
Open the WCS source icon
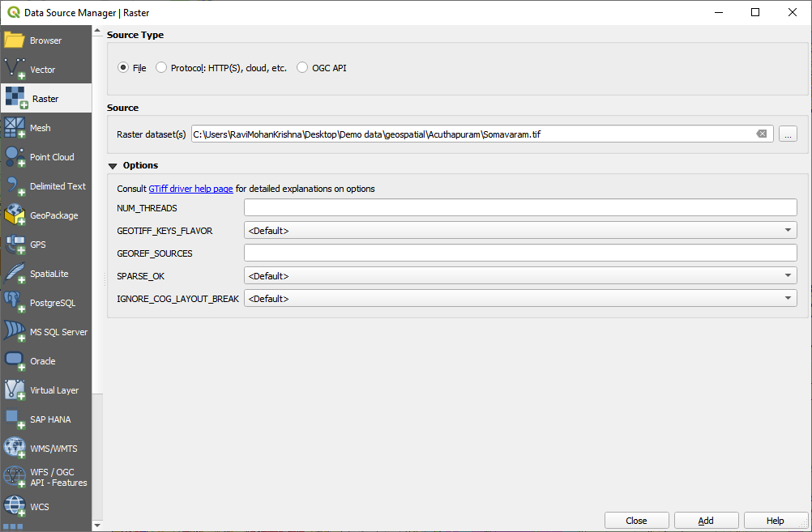[15, 507]
